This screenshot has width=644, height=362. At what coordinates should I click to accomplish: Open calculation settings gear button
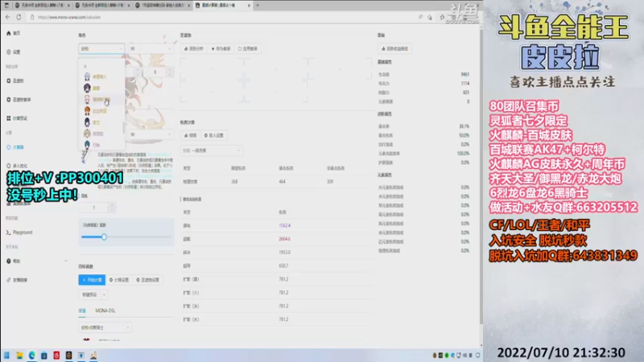[119, 280]
